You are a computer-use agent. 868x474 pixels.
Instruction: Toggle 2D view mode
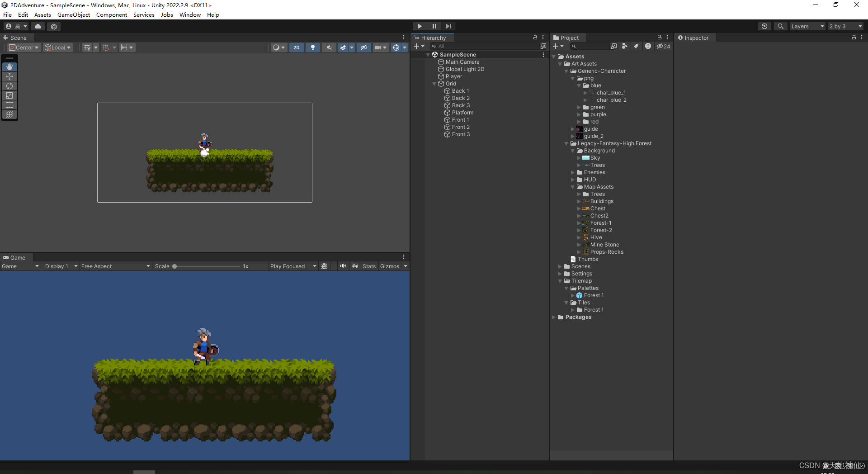coord(297,47)
